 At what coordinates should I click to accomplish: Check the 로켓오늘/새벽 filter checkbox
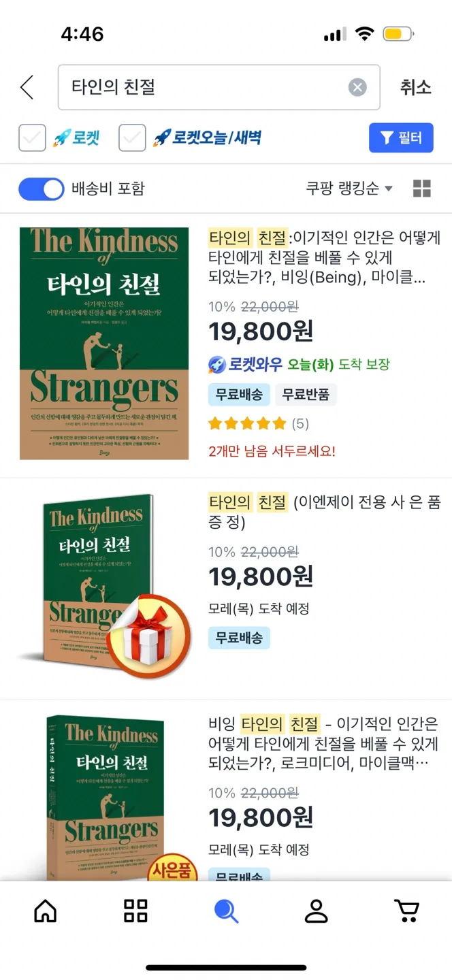pyautogui.click(x=132, y=138)
